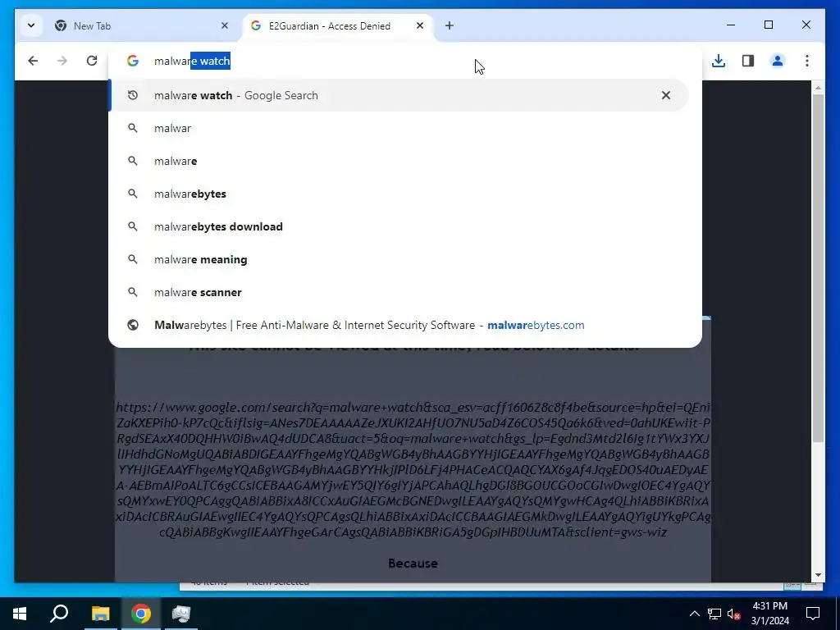Toggle the side panel icon
Image resolution: width=840 pixels, height=630 pixels.
(x=748, y=61)
